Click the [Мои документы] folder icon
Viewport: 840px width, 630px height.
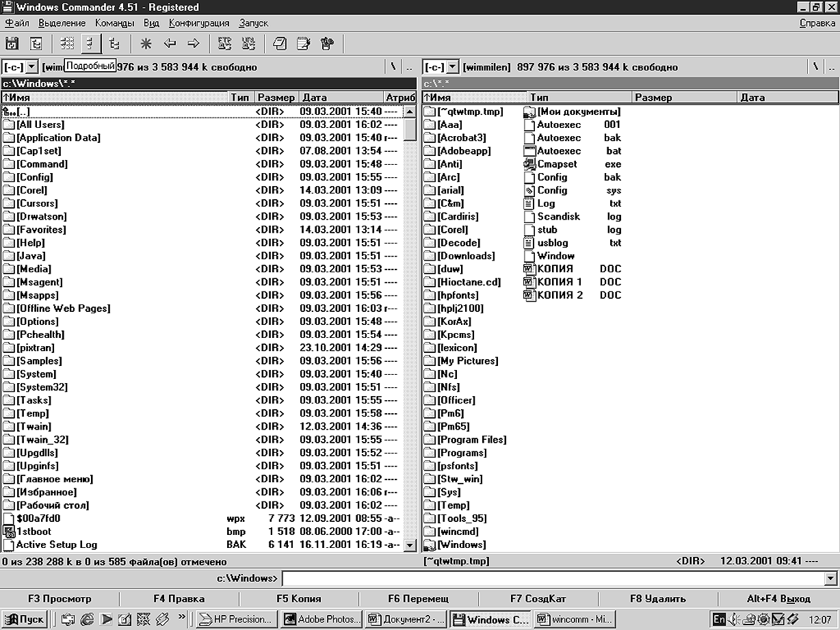529,111
